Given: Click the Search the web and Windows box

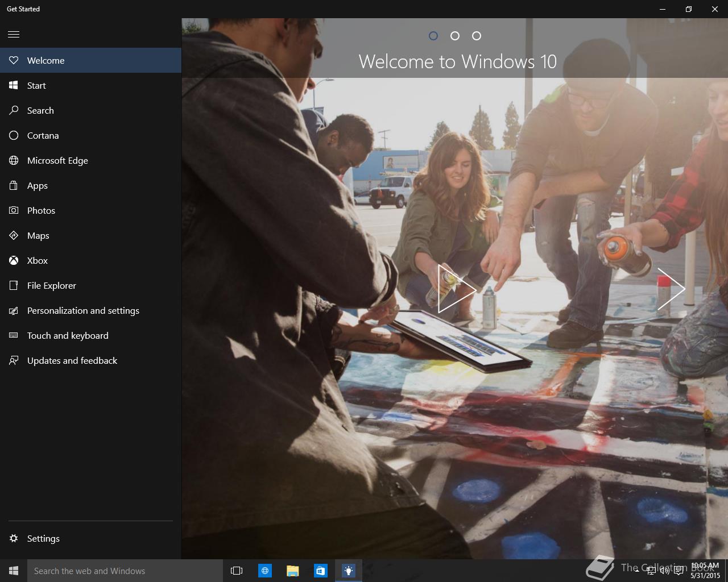Looking at the screenshot, I should click(x=125, y=571).
